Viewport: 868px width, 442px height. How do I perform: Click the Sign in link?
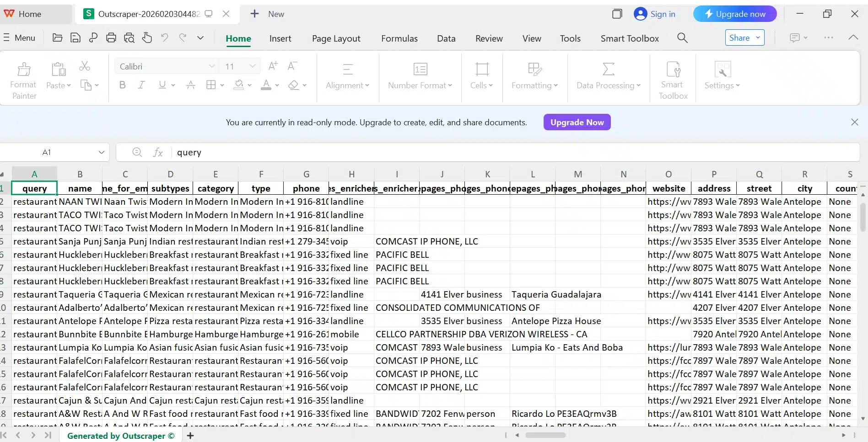pyautogui.click(x=662, y=14)
